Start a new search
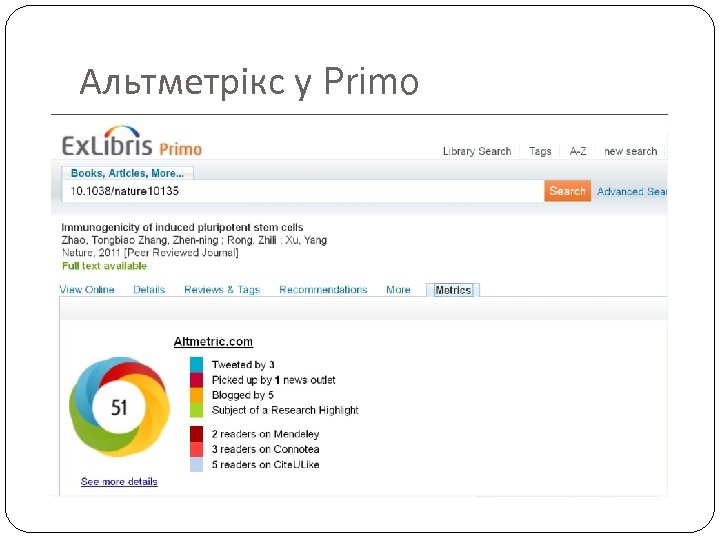720x540 pixels. (630, 151)
